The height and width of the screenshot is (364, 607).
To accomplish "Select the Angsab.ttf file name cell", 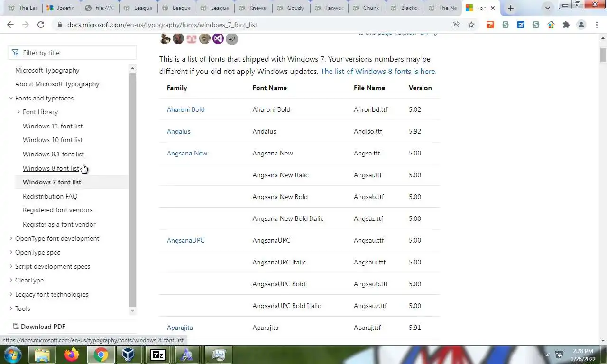I will 369,197.
